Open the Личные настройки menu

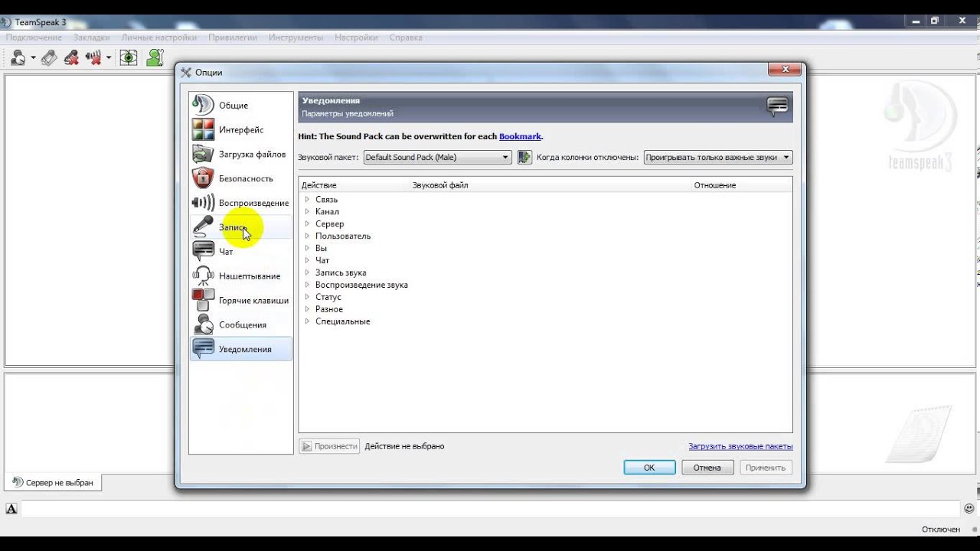(159, 37)
